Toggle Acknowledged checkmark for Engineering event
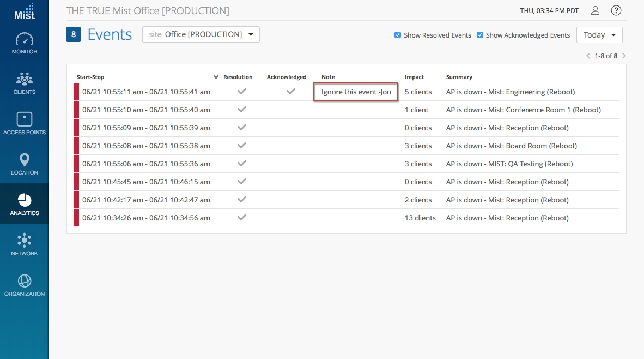The image size is (644, 359). (291, 92)
